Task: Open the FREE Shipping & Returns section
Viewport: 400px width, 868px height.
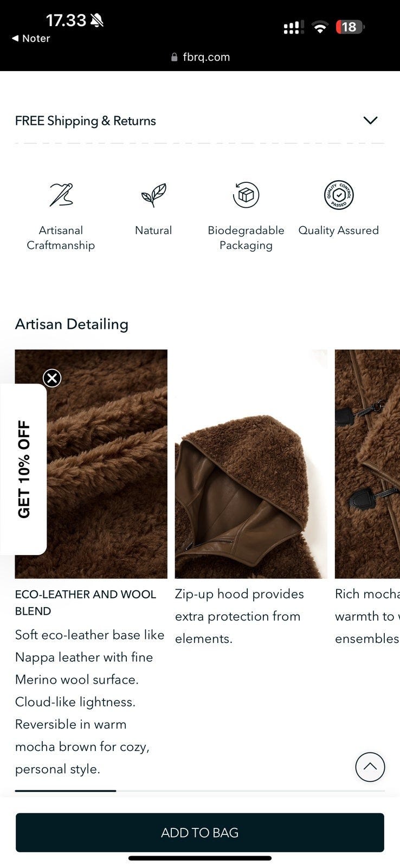Action: click(200, 120)
